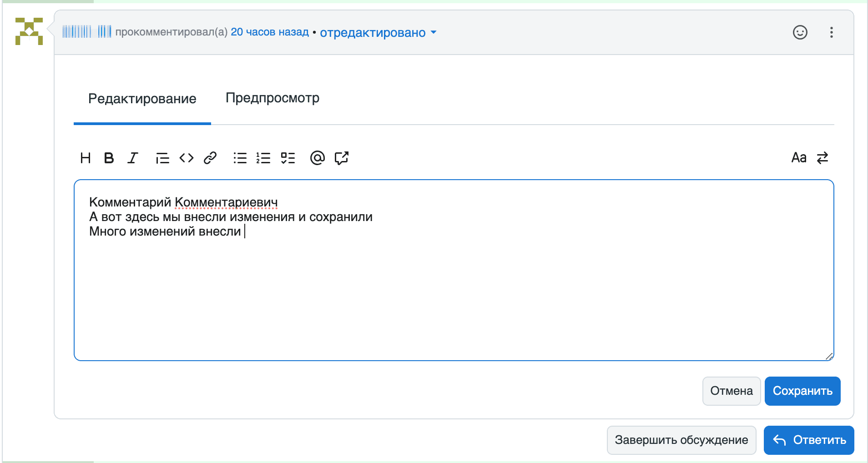
Task: Switch to the Предпросмотр tab
Action: pos(273,98)
